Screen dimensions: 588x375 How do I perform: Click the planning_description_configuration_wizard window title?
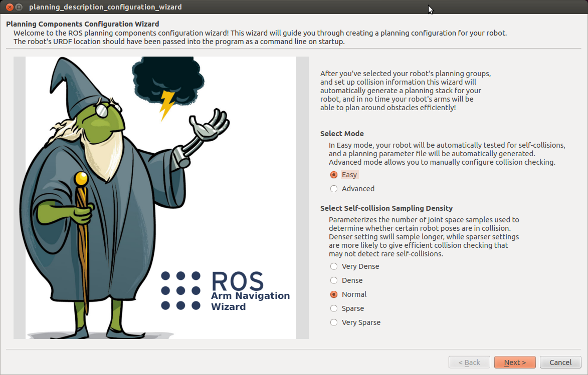[105, 7]
